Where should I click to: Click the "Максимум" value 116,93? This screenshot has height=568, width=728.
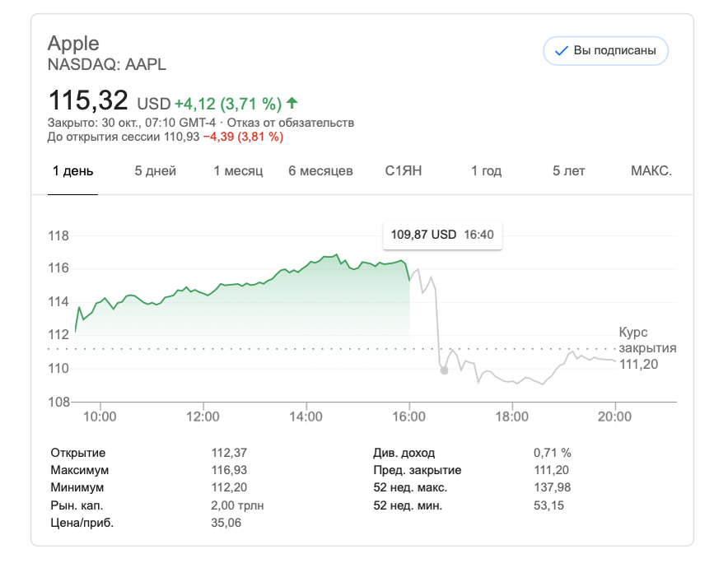click(230, 470)
